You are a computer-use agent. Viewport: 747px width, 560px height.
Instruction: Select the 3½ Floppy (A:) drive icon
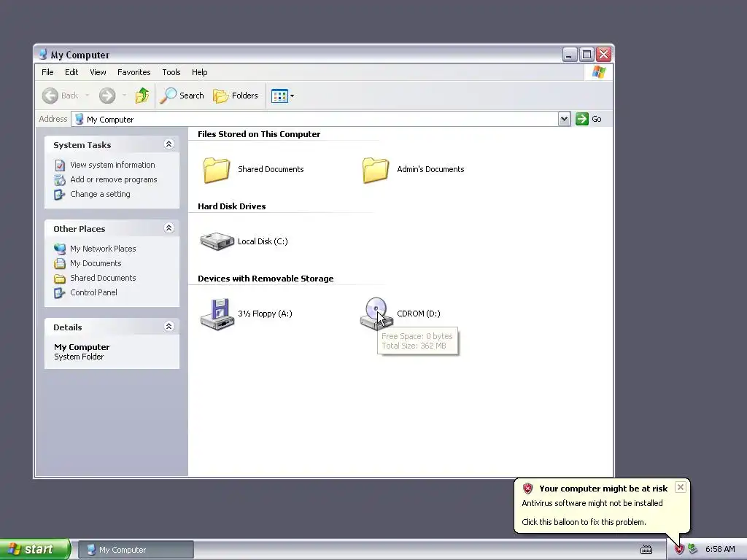pyautogui.click(x=217, y=314)
